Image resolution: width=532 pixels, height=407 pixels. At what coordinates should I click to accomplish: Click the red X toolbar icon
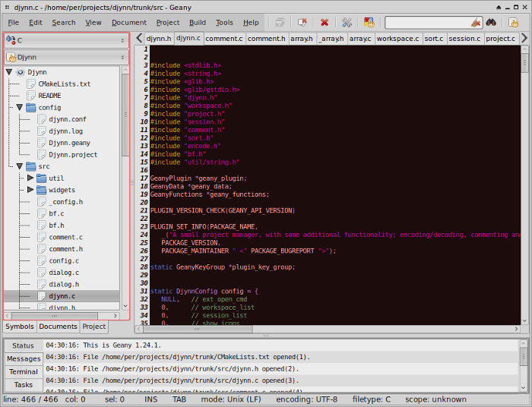click(325, 23)
